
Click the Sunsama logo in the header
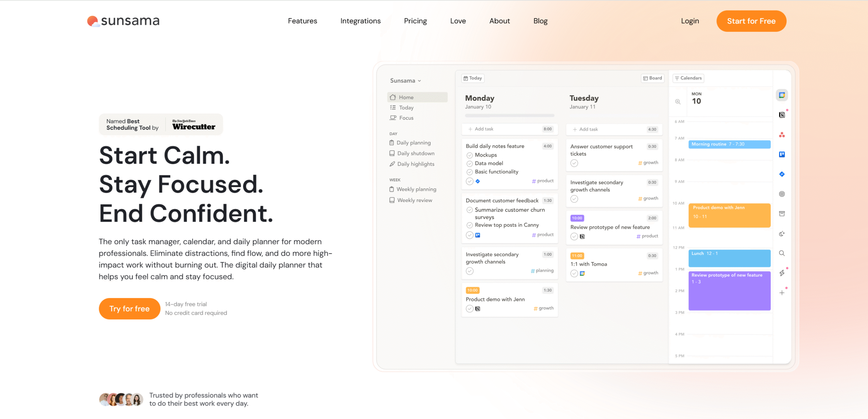[123, 21]
